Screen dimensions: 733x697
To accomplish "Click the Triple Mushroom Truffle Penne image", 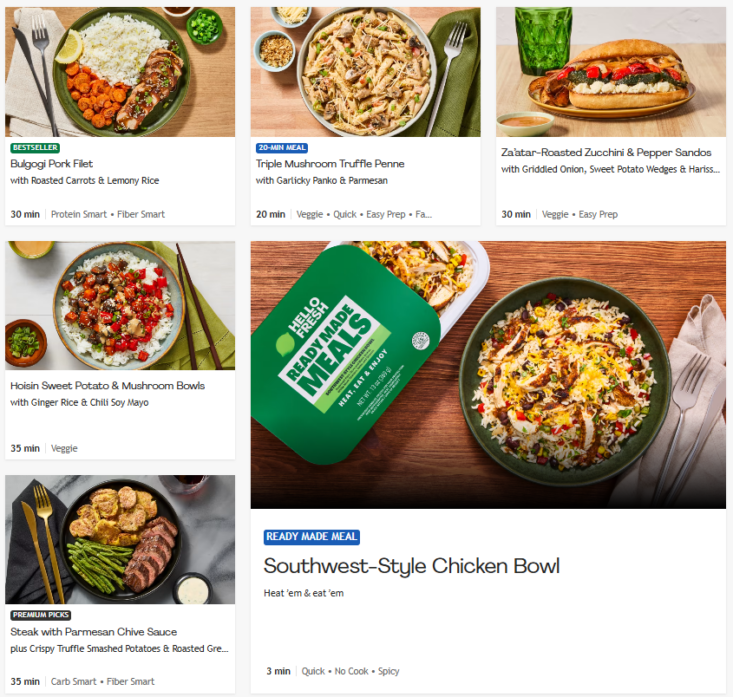I will tap(365, 72).
